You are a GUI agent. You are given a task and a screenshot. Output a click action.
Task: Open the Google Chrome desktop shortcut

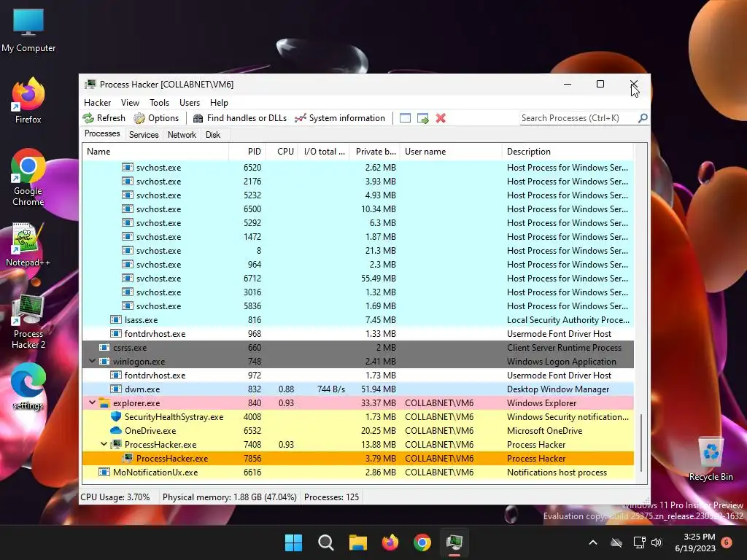[28, 177]
